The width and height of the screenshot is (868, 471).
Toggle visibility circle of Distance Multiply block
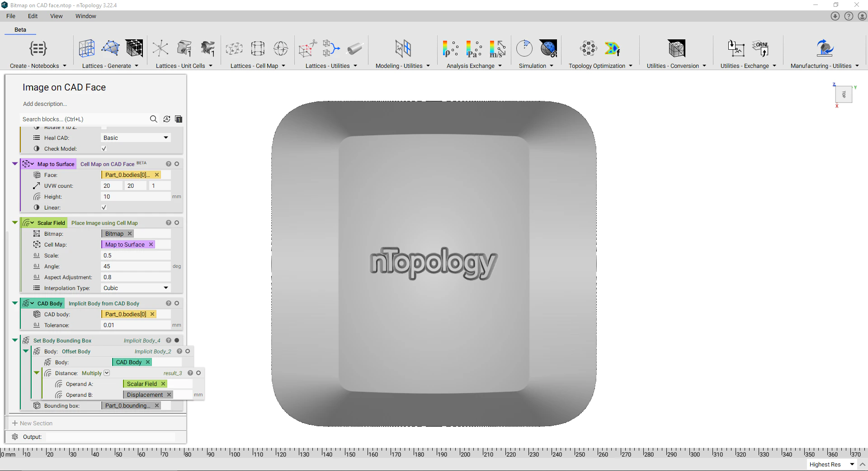198,373
